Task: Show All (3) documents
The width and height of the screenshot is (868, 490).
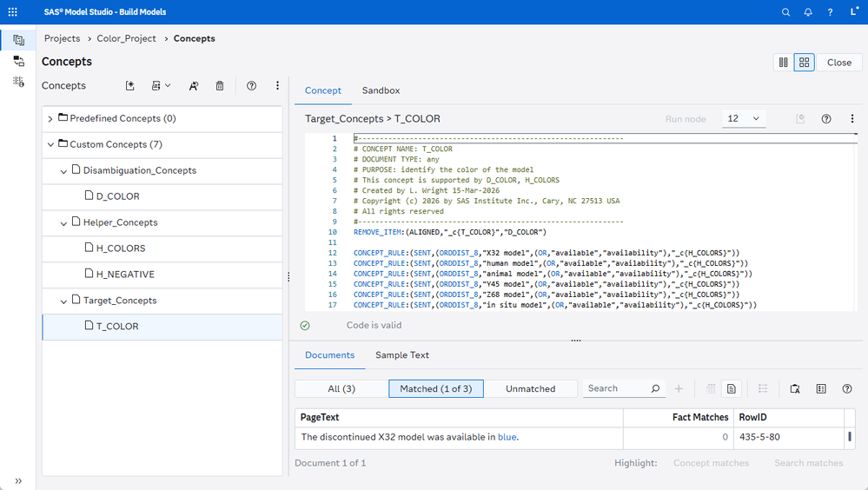Action: coord(341,388)
